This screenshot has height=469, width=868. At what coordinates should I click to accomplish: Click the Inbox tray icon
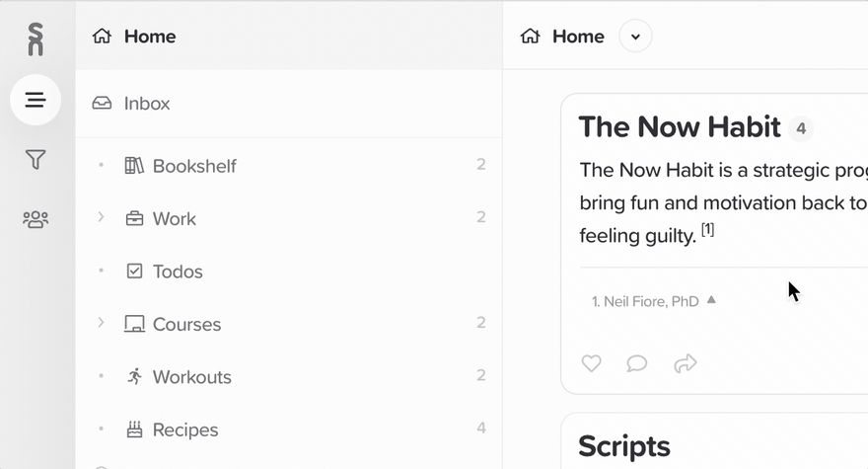pos(102,103)
